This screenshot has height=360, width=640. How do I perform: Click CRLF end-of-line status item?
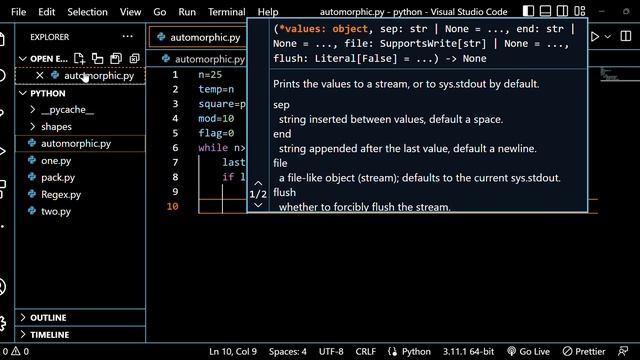tap(366, 351)
